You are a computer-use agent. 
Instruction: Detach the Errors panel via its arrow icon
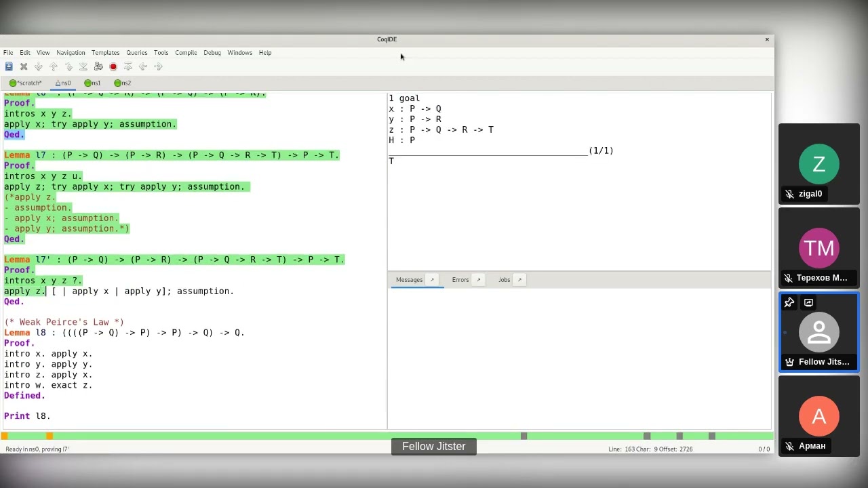pos(478,280)
